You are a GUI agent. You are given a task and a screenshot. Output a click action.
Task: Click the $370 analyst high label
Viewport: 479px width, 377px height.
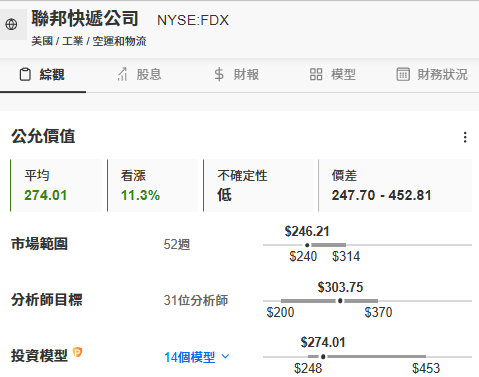[378, 313]
